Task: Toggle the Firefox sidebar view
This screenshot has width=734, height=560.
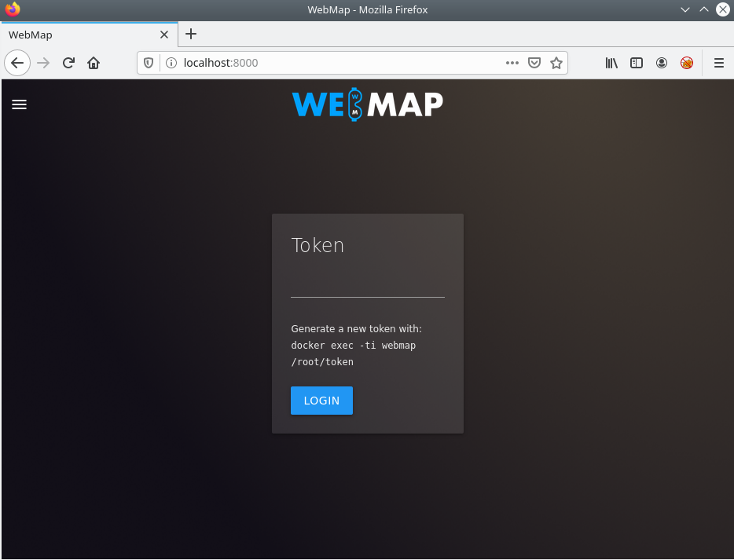Action: coord(637,63)
